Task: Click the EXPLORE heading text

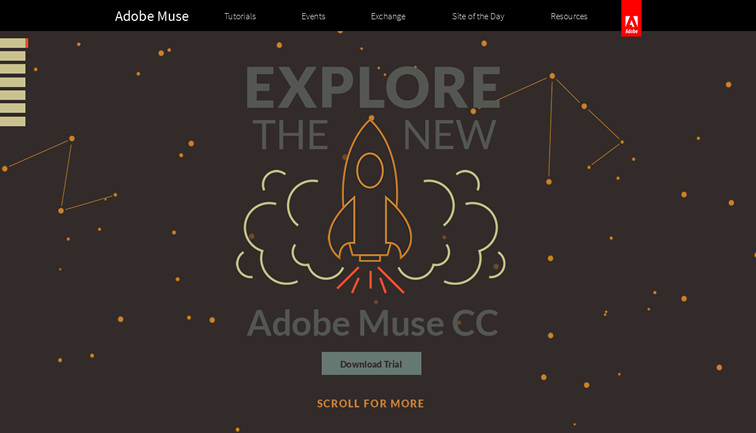Action: coord(373,87)
